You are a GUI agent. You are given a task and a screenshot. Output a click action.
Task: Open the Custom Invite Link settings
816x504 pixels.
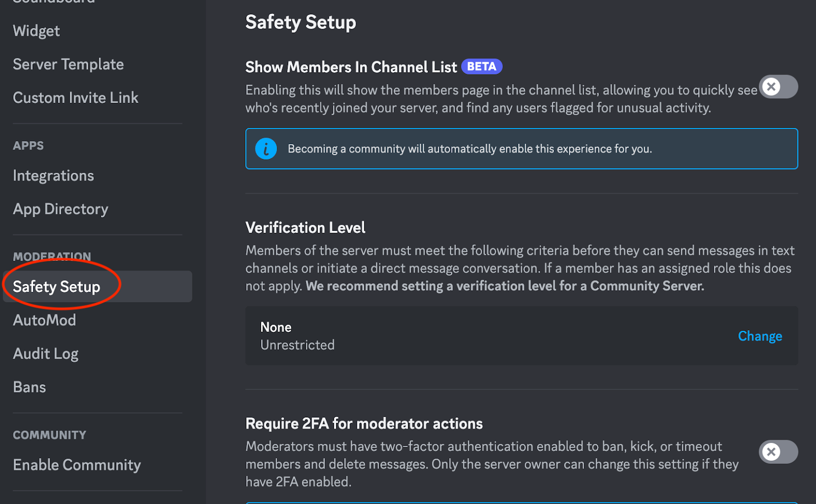[x=75, y=97]
